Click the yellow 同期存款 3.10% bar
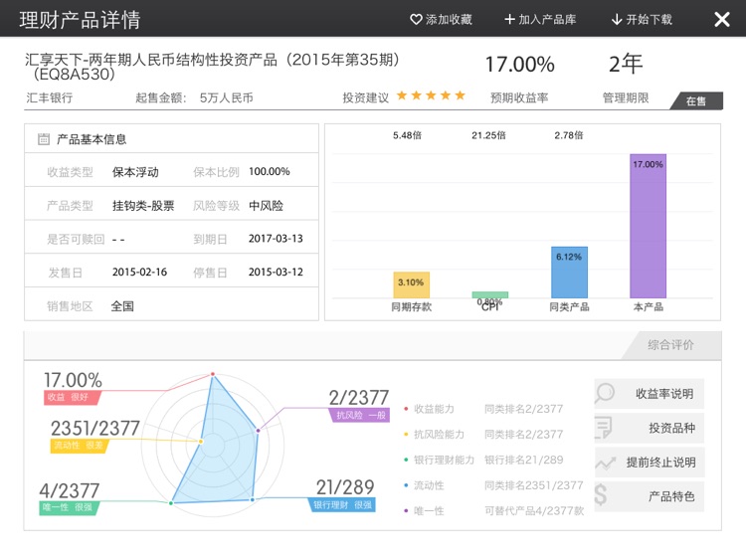 pyautogui.click(x=411, y=285)
